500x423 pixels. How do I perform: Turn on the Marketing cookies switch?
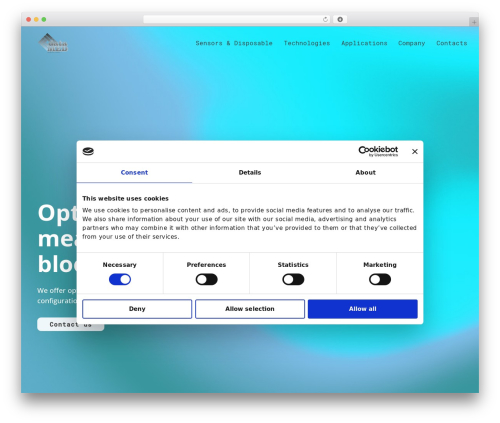click(x=380, y=279)
